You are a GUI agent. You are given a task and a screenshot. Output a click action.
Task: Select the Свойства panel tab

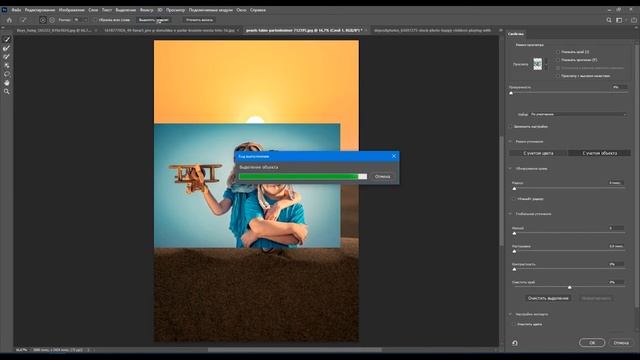click(x=516, y=34)
